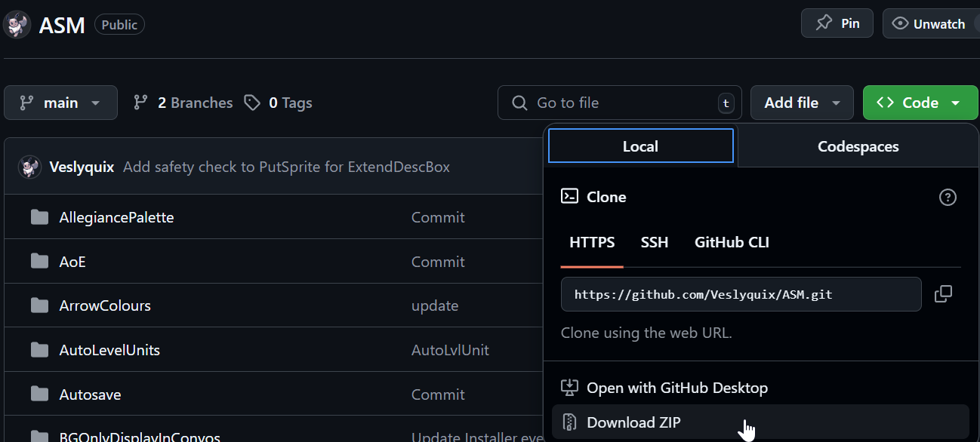
Task: Select the SSH clone tab
Action: [x=654, y=242]
